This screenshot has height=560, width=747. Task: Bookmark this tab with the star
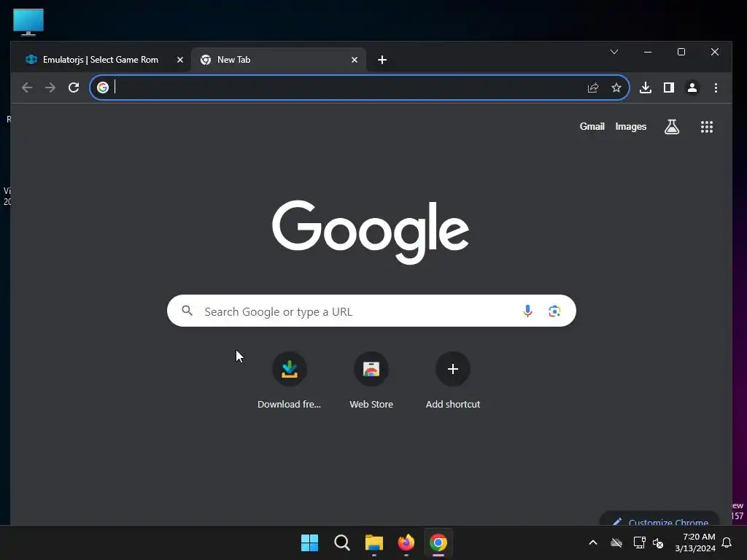616,87
